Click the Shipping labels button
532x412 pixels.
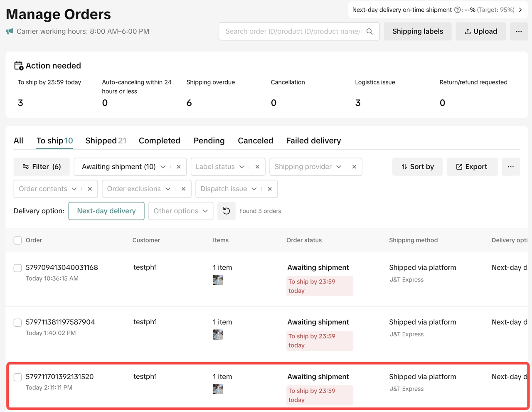(417, 32)
